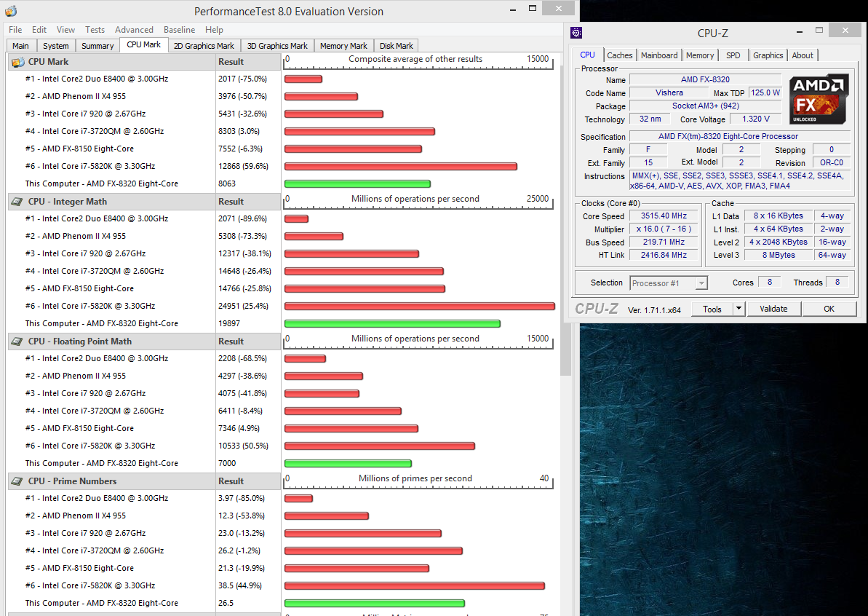Click the CPU - Integer Math header
868x616 pixels.
point(112,202)
